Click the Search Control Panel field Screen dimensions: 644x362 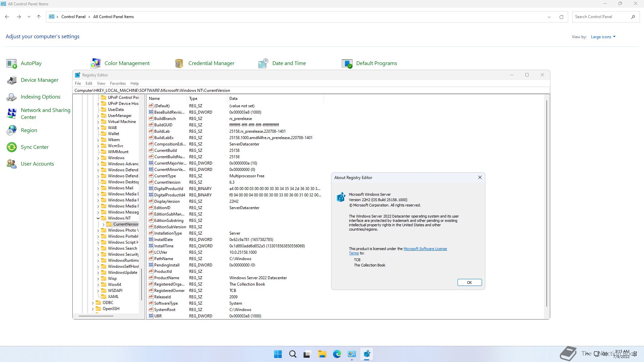600,17
